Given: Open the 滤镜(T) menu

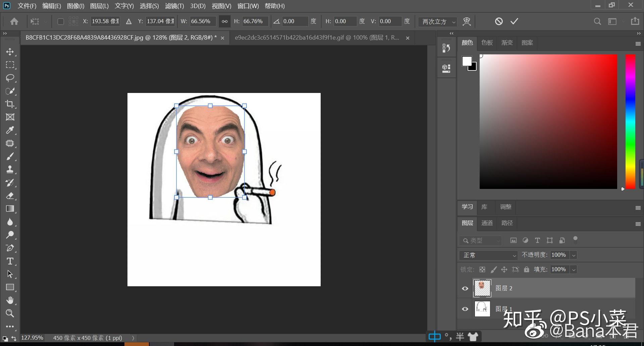Looking at the screenshot, I should coord(174,6).
